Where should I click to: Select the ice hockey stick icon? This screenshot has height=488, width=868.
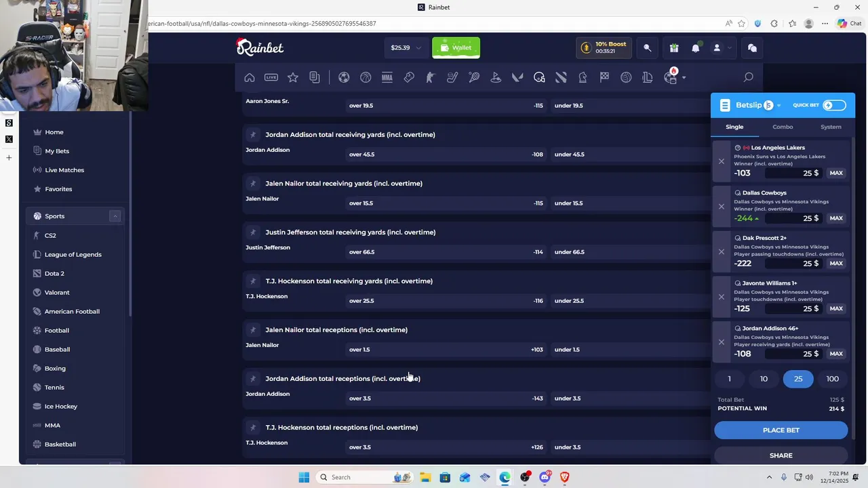[452, 77]
